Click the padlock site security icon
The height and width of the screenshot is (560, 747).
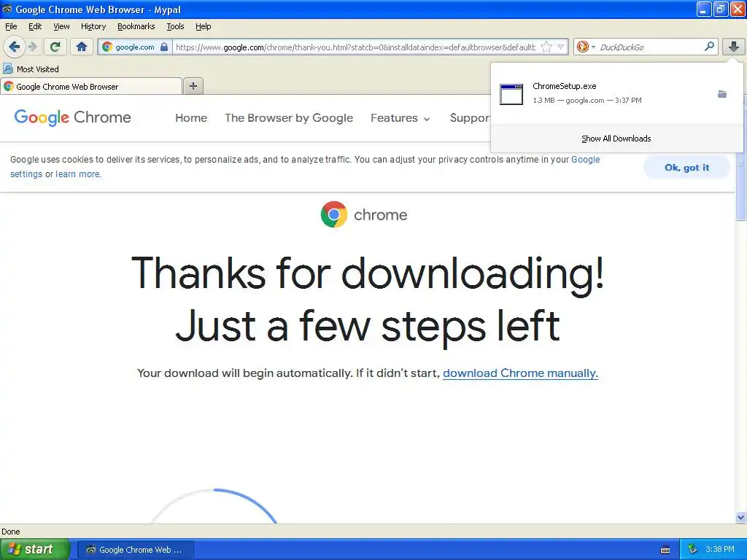pos(164,47)
